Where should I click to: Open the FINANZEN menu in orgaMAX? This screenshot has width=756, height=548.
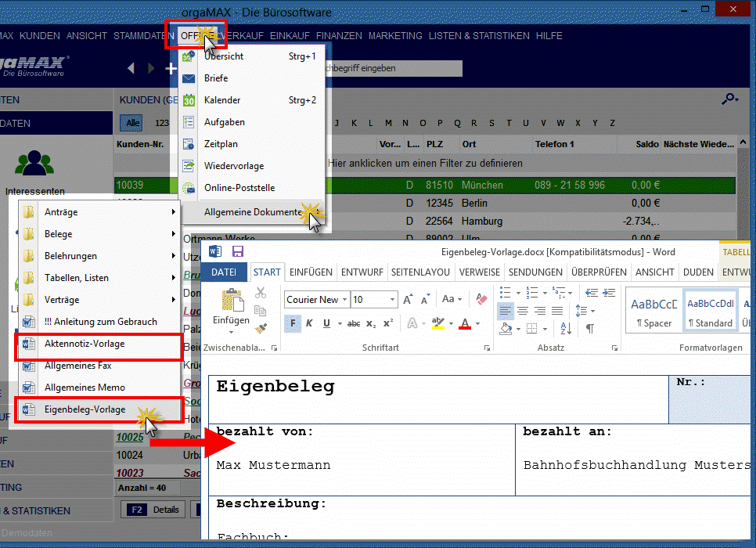click(339, 36)
